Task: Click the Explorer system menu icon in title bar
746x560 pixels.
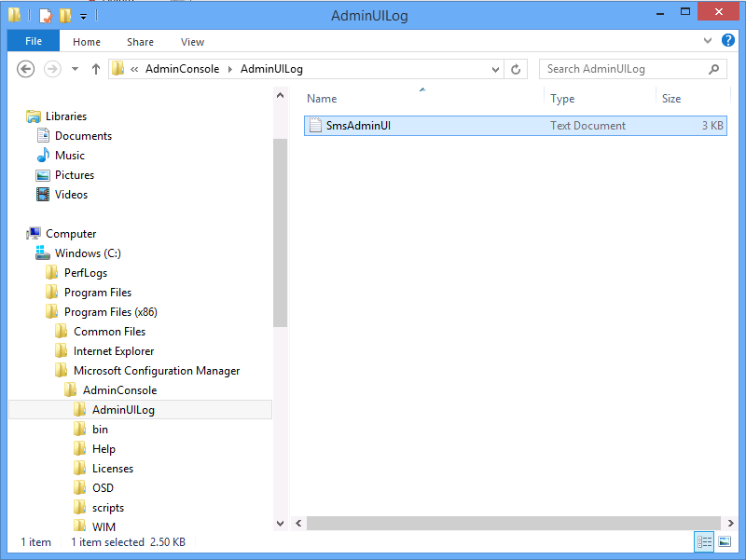Action: tap(14, 15)
